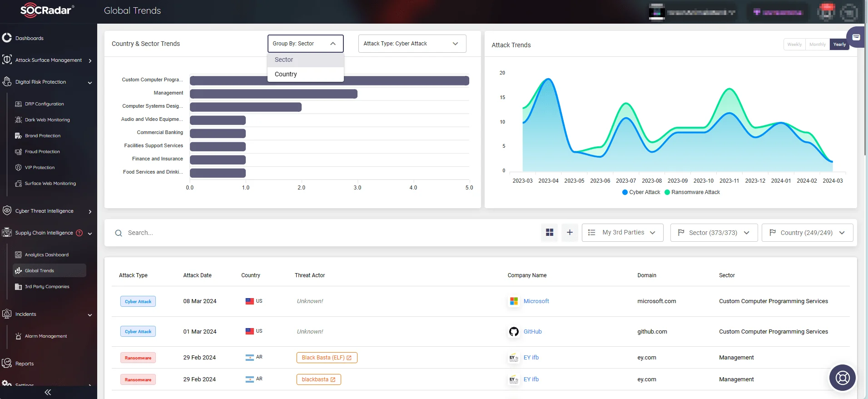868x399 pixels.
Task: Click the SOCRadar logo
Action: click(47, 10)
